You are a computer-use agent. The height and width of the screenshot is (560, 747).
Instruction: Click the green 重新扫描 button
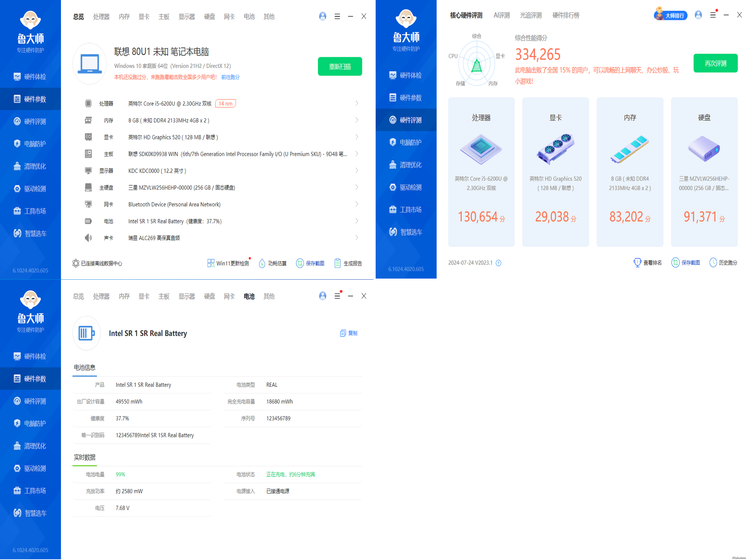[340, 66]
